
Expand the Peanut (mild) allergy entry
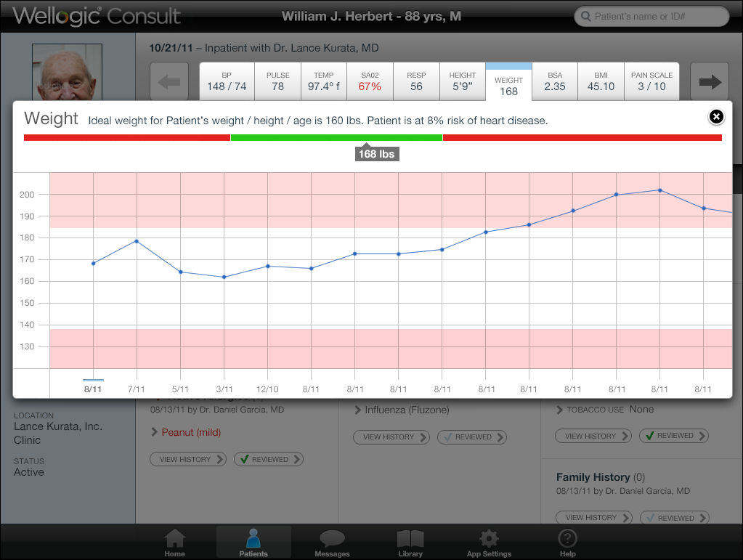(186, 433)
